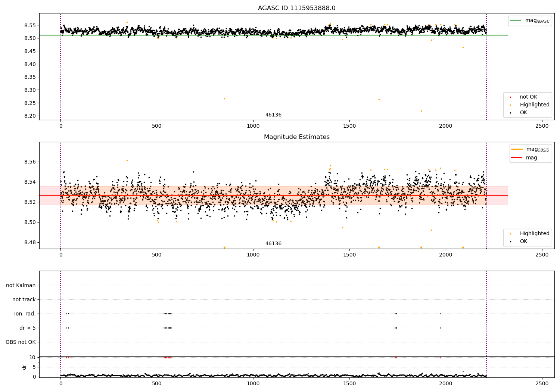This screenshot has height=392, width=560.
Task: Select 'Highlighted' in the top panel legend
Action: [x=535, y=105]
